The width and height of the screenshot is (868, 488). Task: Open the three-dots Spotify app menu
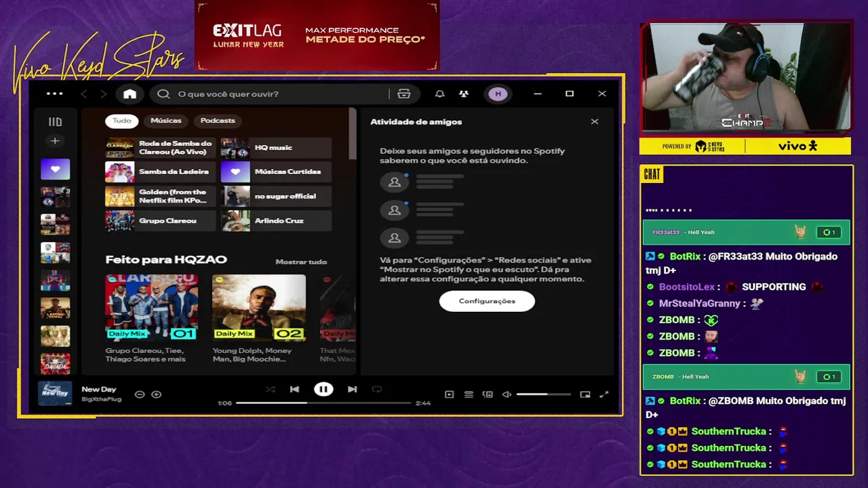click(x=54, y=94)
